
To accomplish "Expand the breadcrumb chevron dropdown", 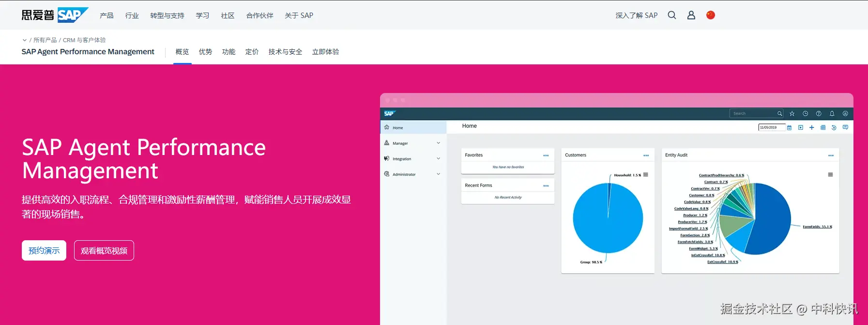I will [x=25, y=40].
